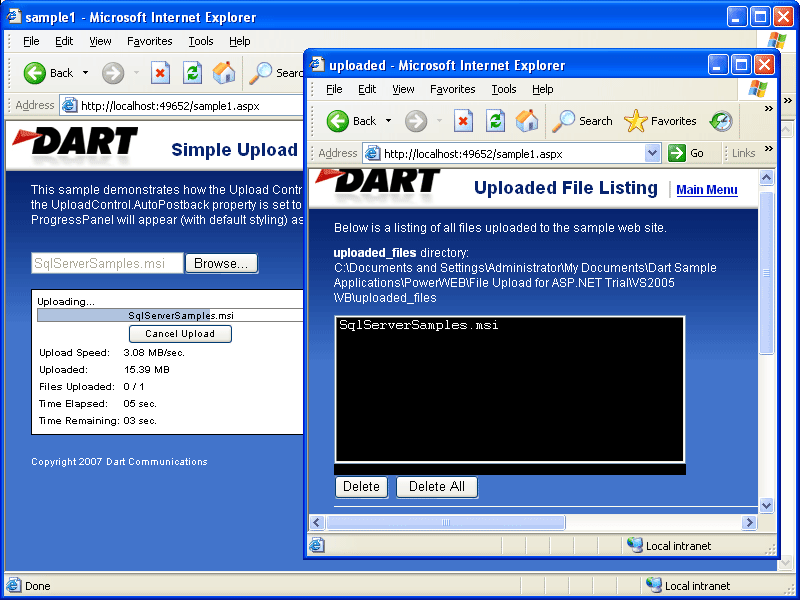This screenshot has height=600, width=800.
Task: Click Delete button under file list
Action: click(361, 487)
